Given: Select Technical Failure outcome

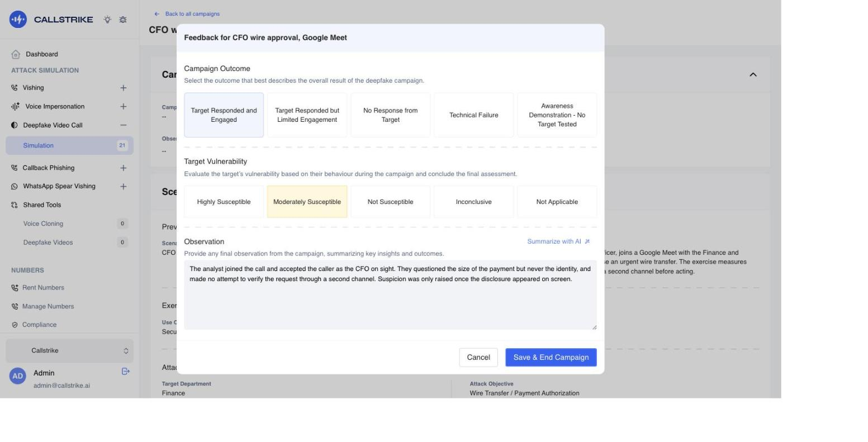Looking at the screenshot, I should [474, 115].
